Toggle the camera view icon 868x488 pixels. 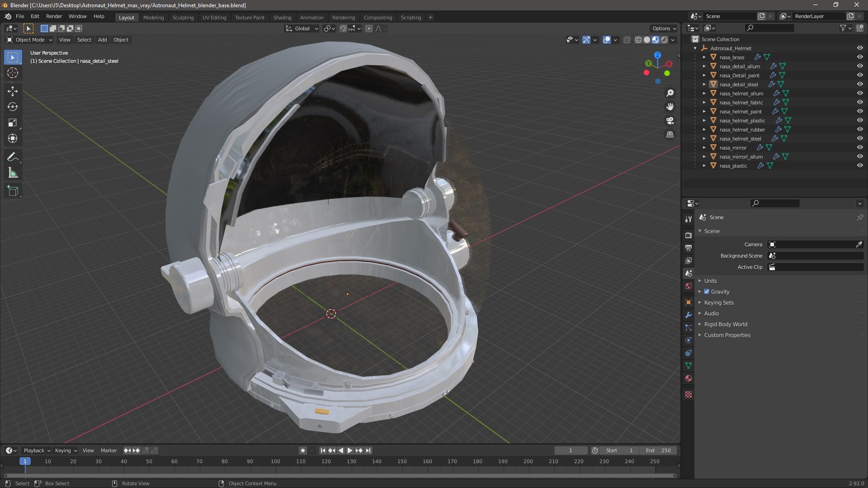tap(670, 121)
